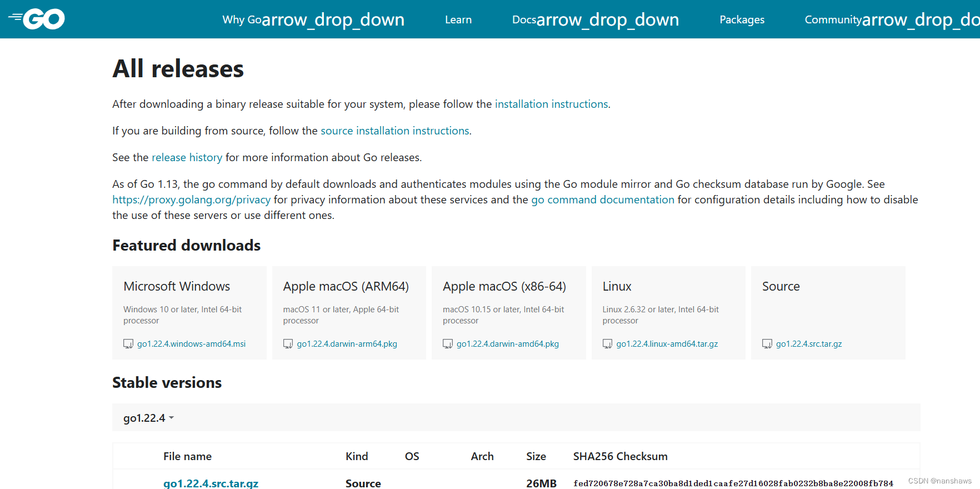The height and width of the screenshot is (489, 980).
Task: Download go1.22.4.src.tar.gz from Featured downloads
Action: tap(809, 344)
